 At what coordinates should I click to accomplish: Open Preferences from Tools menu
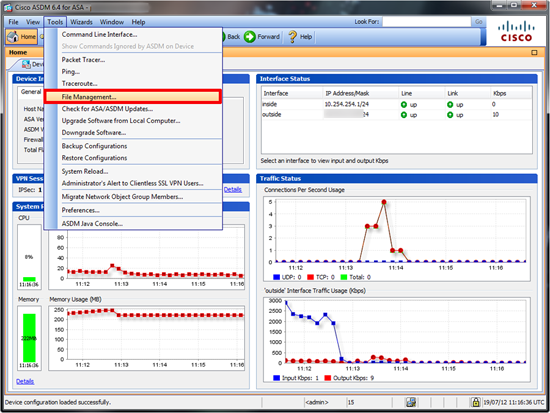(x=133, y=210)
